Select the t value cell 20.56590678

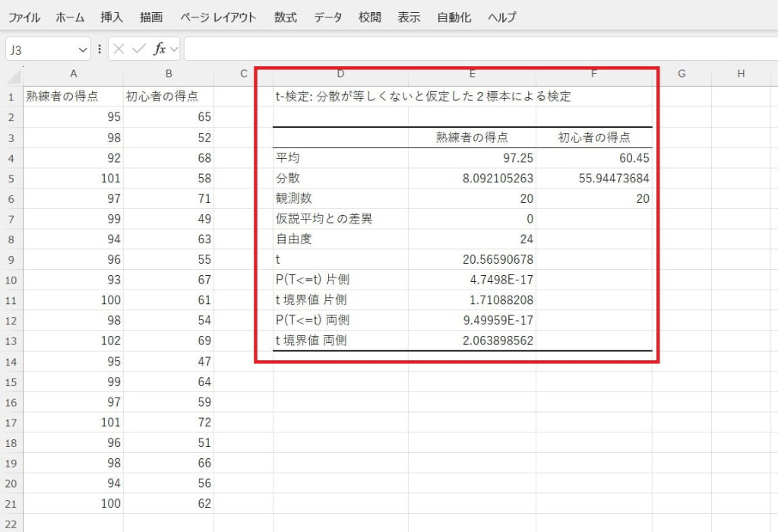(472, 259)
